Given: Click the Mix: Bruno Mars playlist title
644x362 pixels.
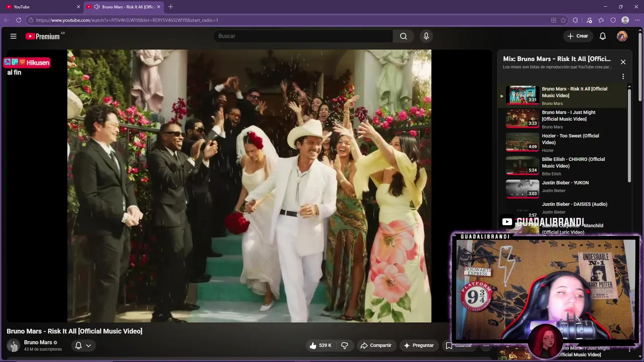Looking at the screenshot, I should [557, 59].
